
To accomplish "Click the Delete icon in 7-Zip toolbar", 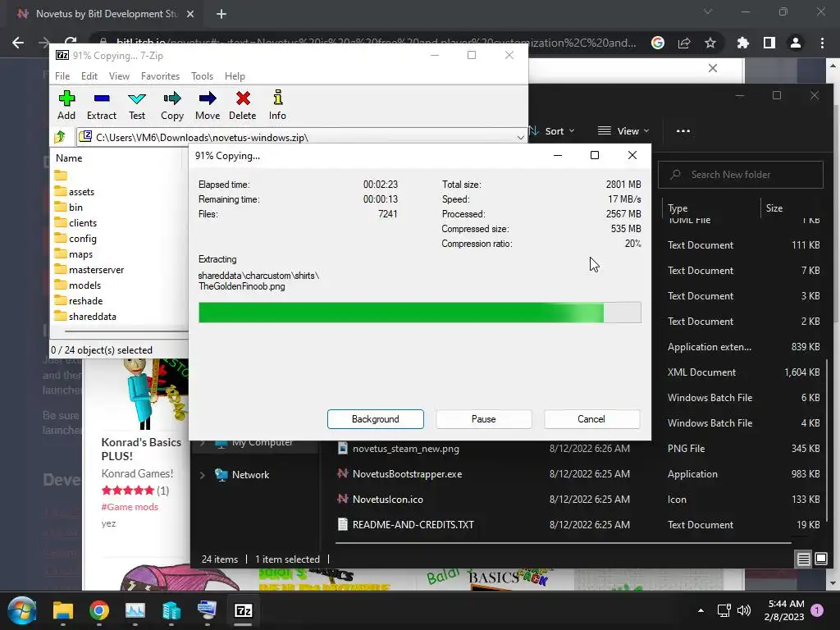I will coord(243,105).
